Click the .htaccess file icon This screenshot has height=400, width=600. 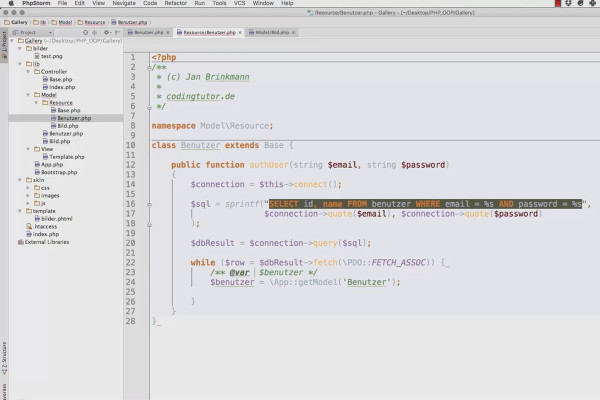tap(29, 226)
